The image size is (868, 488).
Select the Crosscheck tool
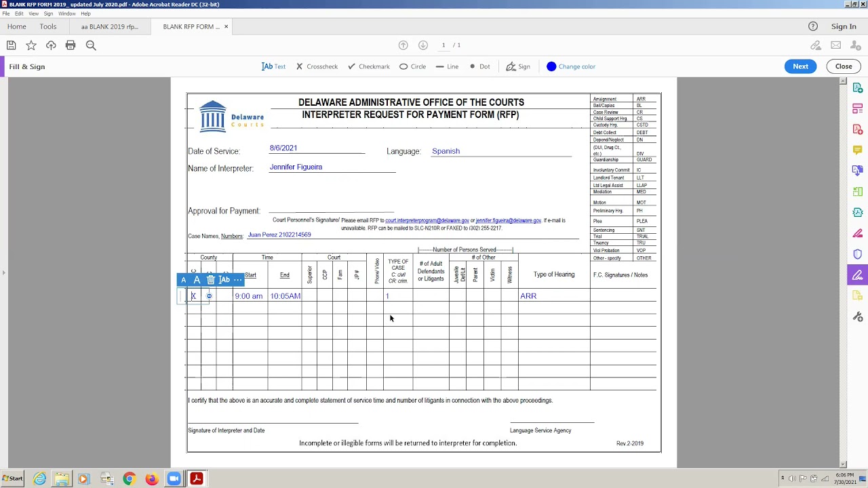(317, 66)
